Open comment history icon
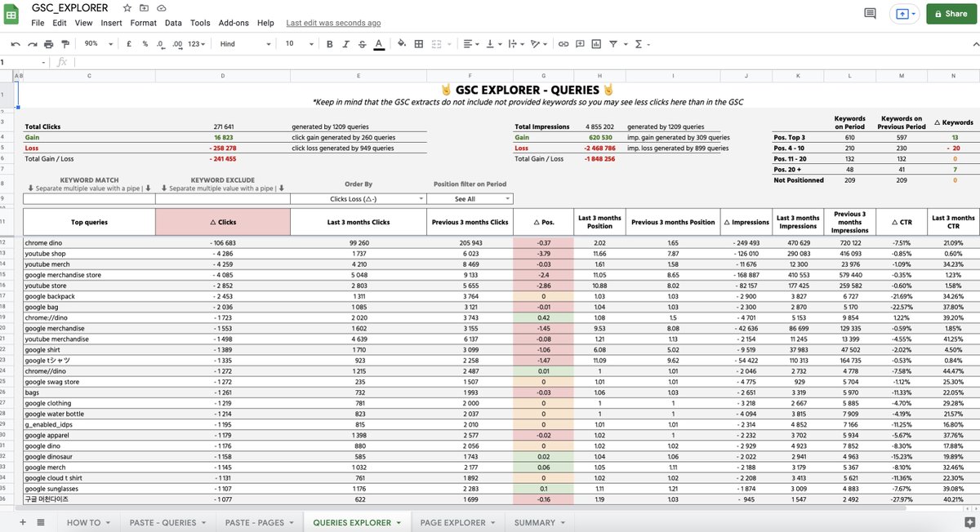The width and height of the screenshot is (980, 532). click(x=870, y=13)
